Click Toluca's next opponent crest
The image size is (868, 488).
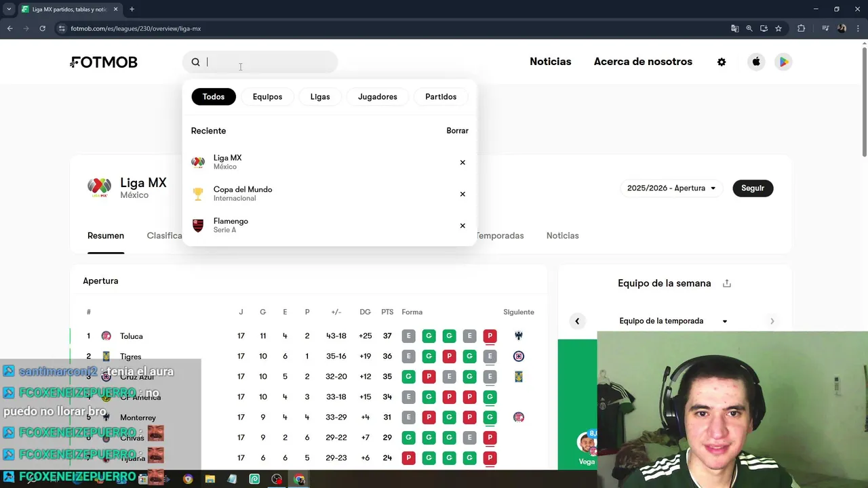click(x=519, y=336)
